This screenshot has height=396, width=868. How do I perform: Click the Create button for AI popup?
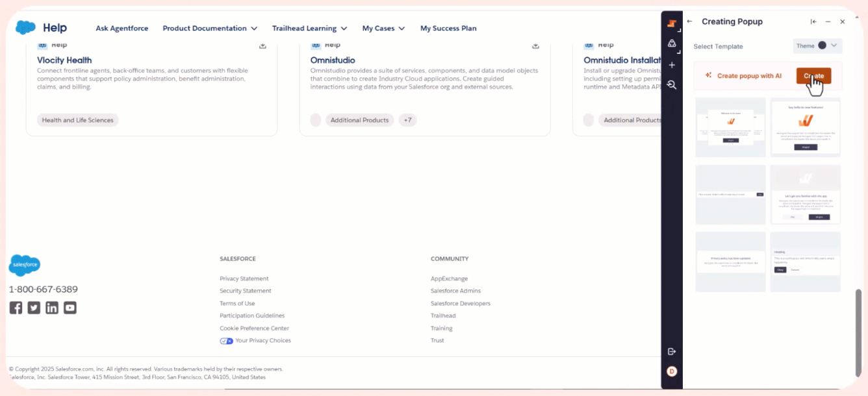pos(813,76)
